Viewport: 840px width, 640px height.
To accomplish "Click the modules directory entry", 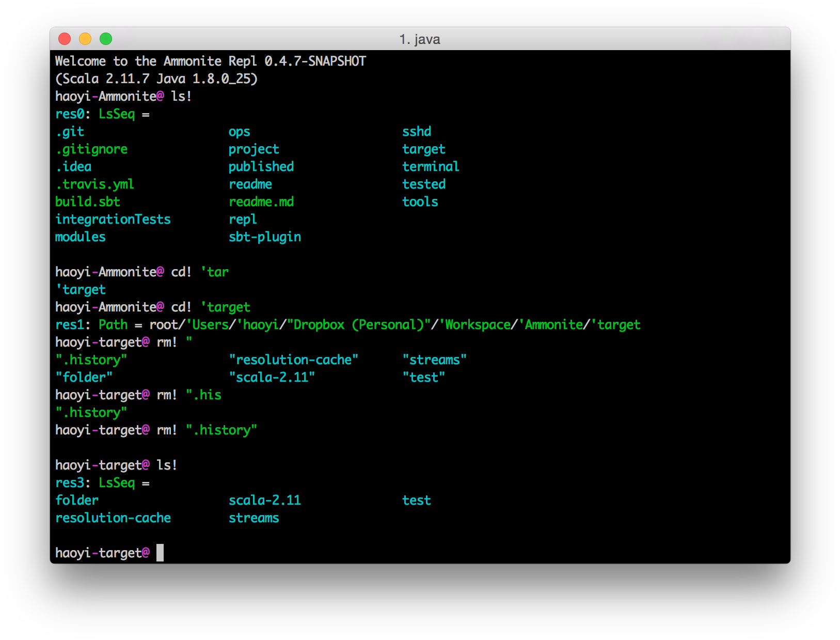I will [80, 237].
